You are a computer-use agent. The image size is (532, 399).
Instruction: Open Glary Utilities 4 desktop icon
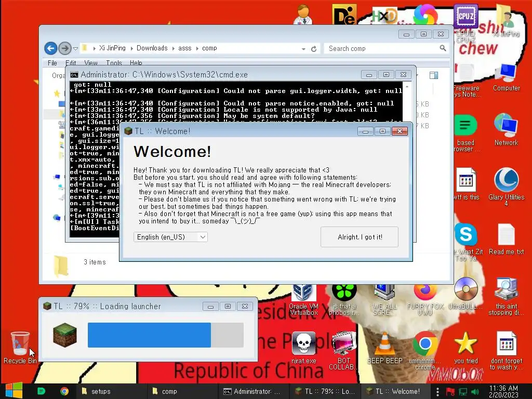coord(506,187)
